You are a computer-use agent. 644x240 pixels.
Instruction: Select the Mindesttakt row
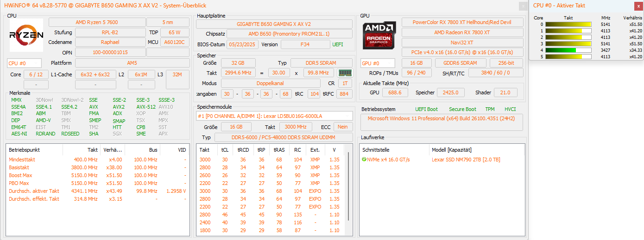[97, 160]
